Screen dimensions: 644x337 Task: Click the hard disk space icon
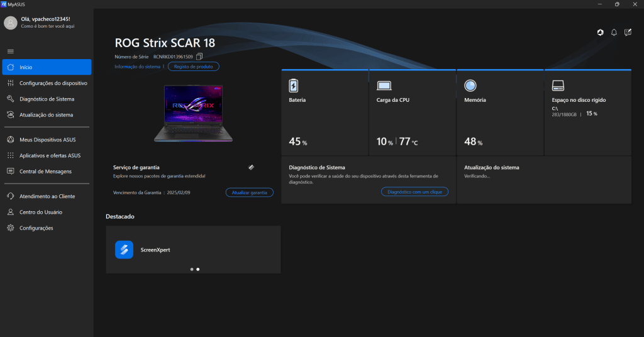[x=558, y=86]
